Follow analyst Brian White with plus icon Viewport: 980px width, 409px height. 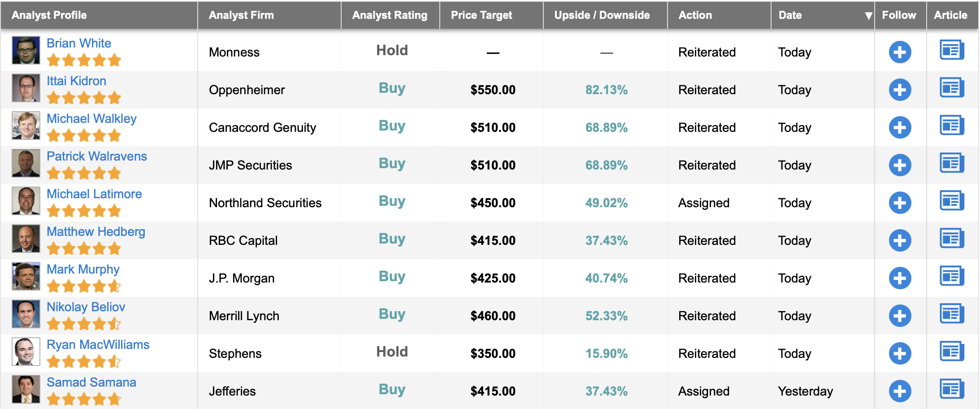point(900,52)
